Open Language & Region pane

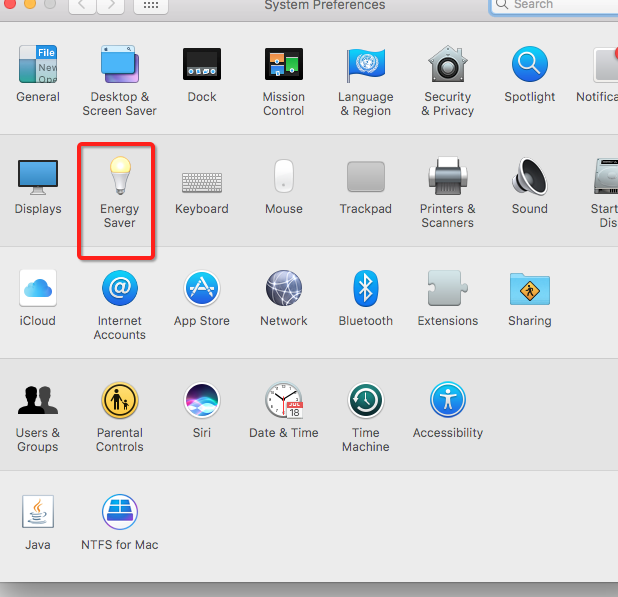pyautogui.click(x=366, y=81)
